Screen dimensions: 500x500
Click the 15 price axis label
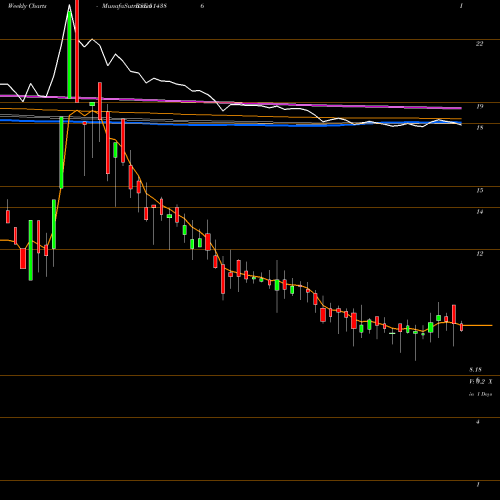pos(479,191)
